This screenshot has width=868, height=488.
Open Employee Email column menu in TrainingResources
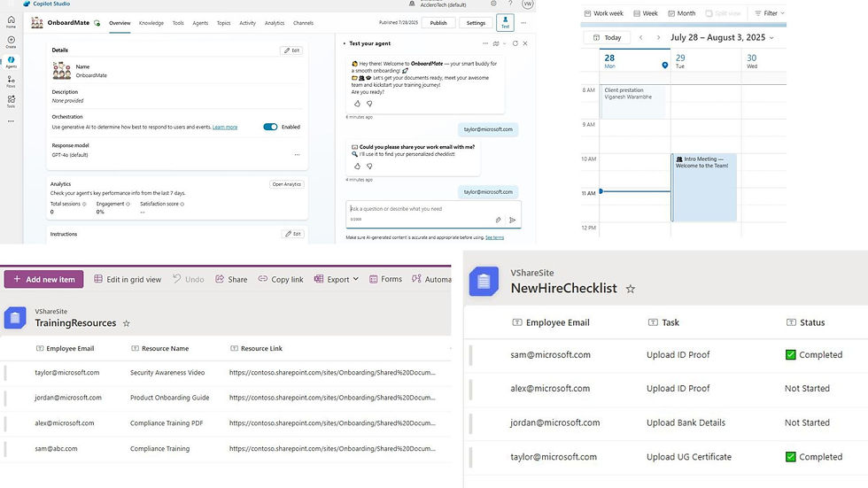tap(65, 349)
